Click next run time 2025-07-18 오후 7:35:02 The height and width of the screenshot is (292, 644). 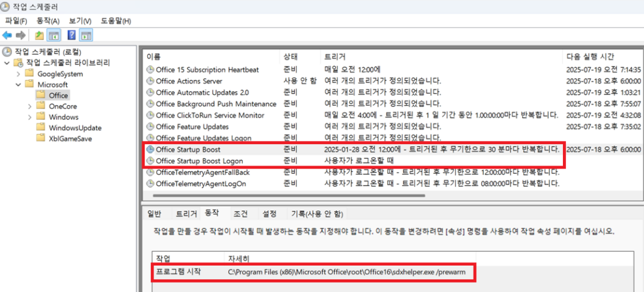604,126
